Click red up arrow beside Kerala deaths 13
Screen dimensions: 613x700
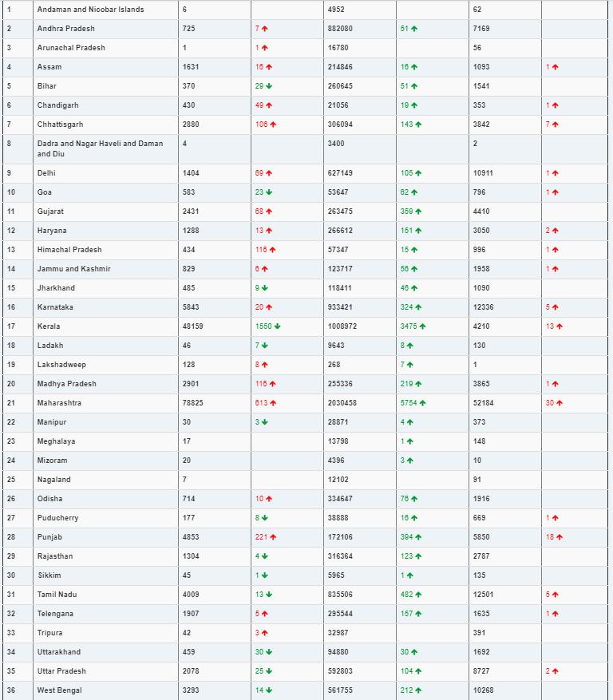click(x=560, y=326)
